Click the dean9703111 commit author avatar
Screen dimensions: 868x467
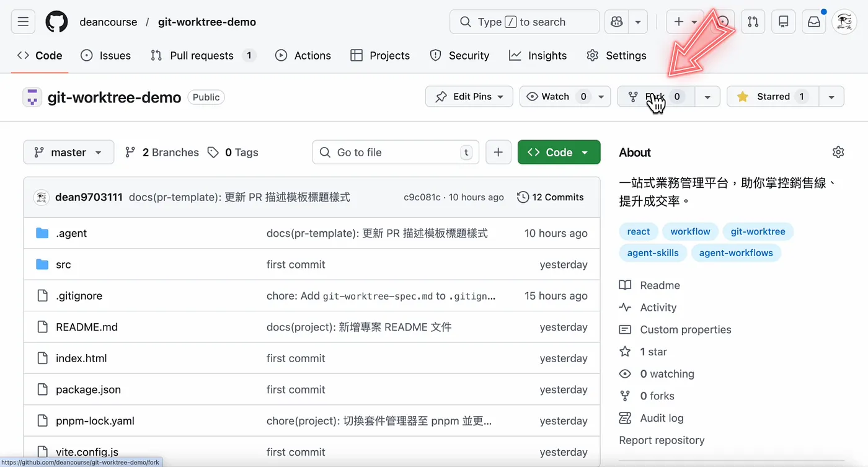point(42,197)
